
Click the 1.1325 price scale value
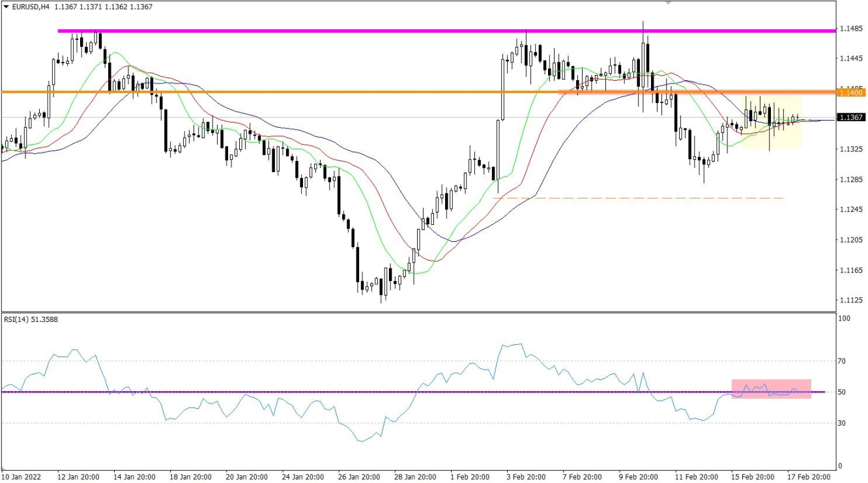[850, 149]
